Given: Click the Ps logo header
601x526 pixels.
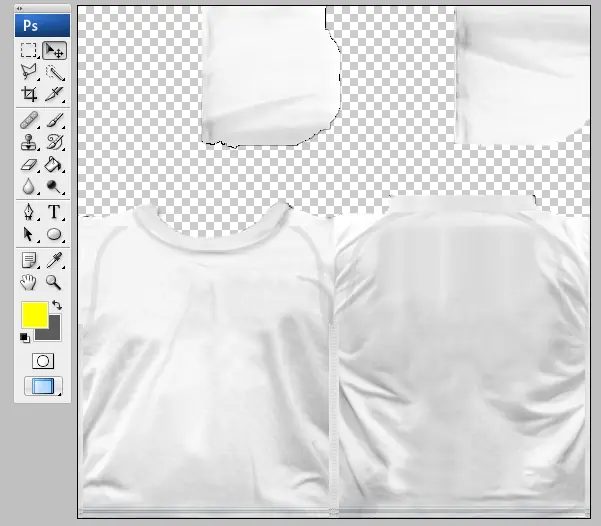Looking at the screenshot, I should (x=42, y=25).
